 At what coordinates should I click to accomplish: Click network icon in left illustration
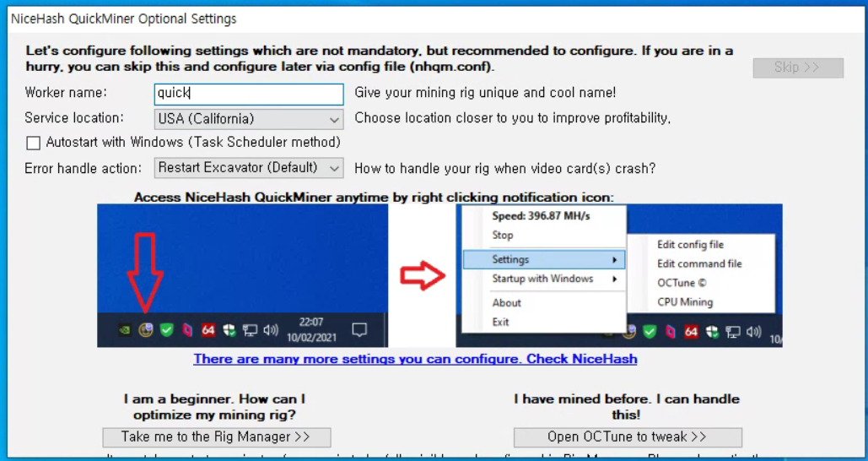click(250, 331)
